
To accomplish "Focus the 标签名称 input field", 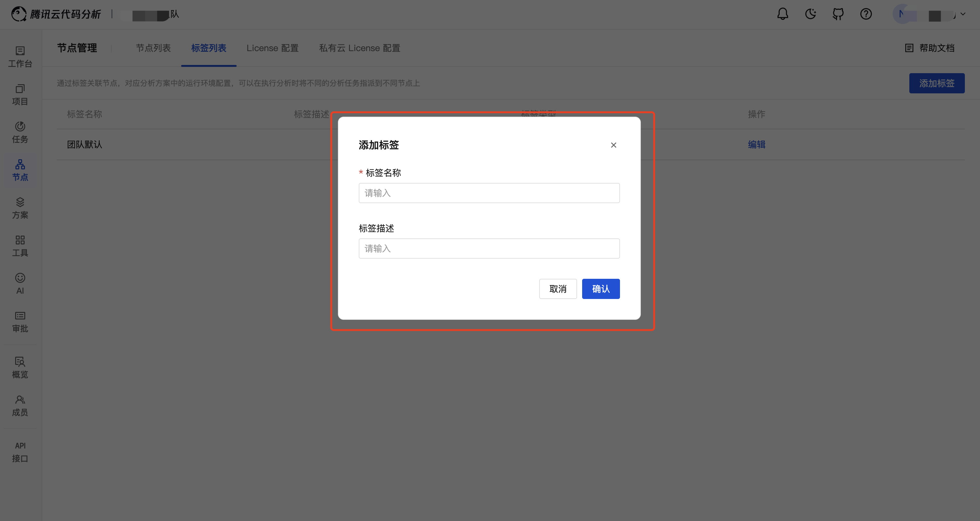I will (x=489, y=193).
